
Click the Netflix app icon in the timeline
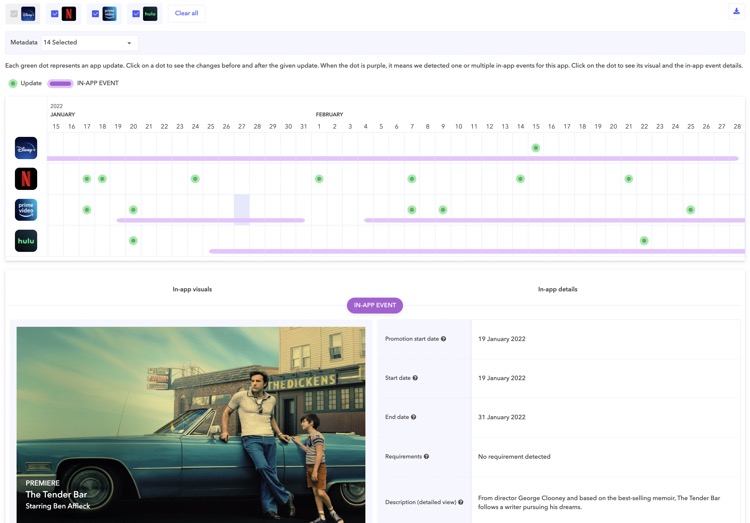pyautogui.click(x=26, y=179)
